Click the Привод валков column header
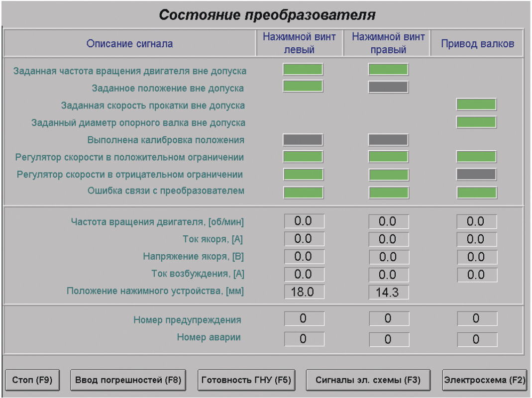Image resolution: width=532 pixels, height=398 pixels. pyautogui.click(x=477, y=44)
